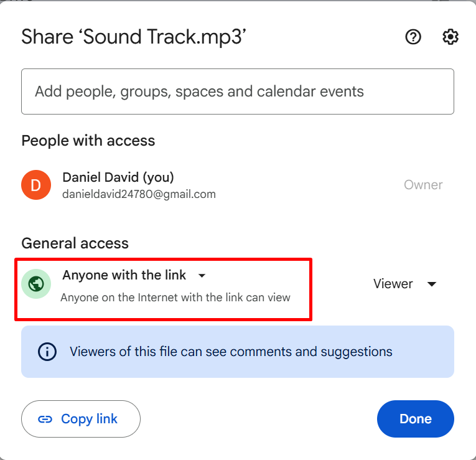
Task: Focus the 'Add people, groups' input field
Action: [238, 92]
